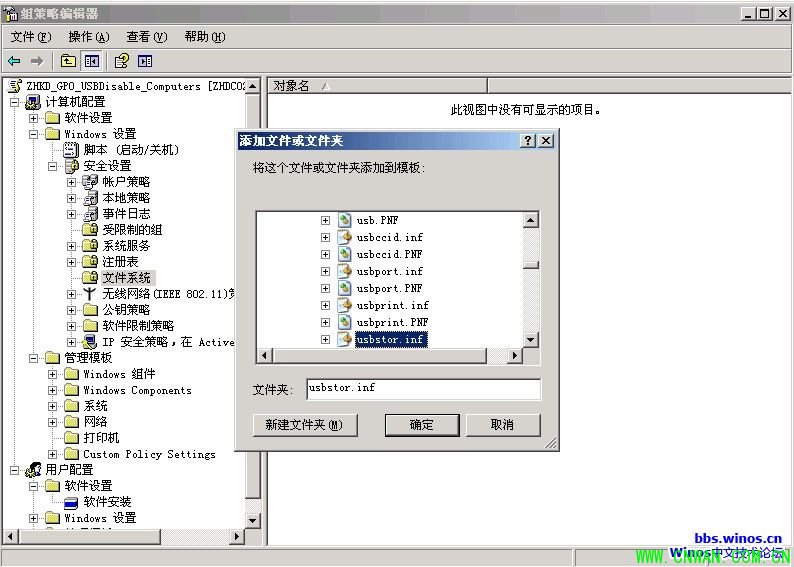
Task: Click the 新建文件夹(M) button
Action: click(x=304, y=425)
